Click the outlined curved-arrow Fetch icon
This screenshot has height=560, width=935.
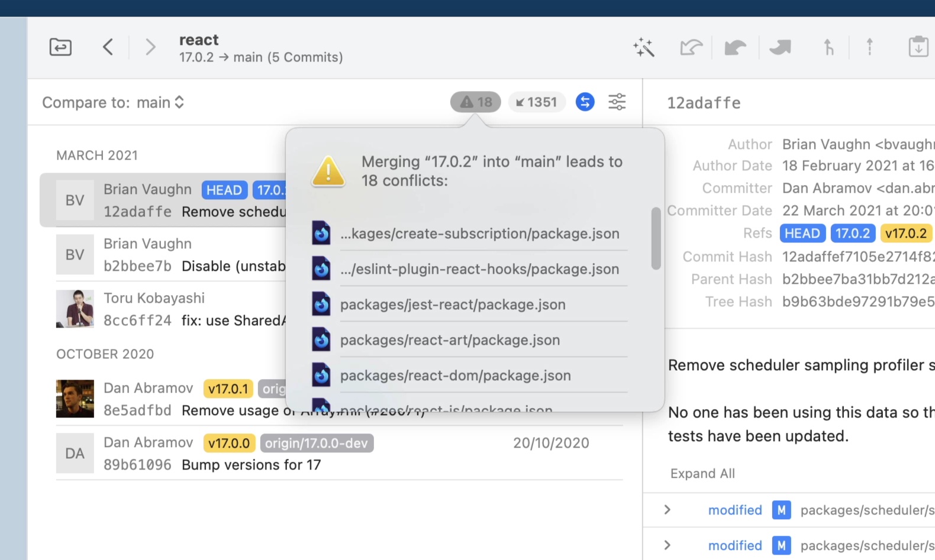691,47
